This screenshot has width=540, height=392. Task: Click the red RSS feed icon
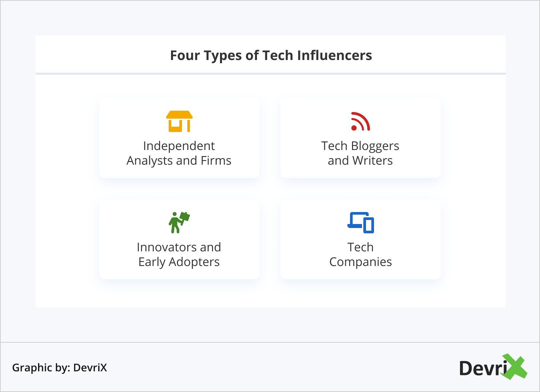pos(360,121)
